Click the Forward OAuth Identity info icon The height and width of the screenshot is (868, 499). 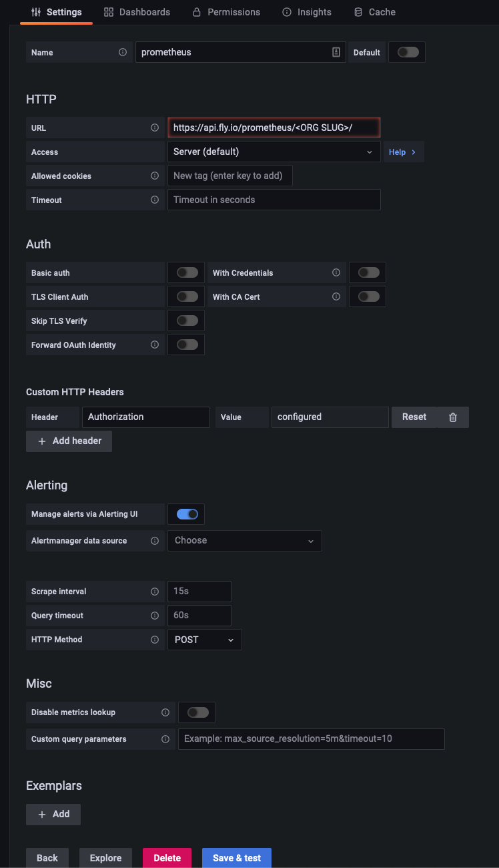[x=155, y=345]
